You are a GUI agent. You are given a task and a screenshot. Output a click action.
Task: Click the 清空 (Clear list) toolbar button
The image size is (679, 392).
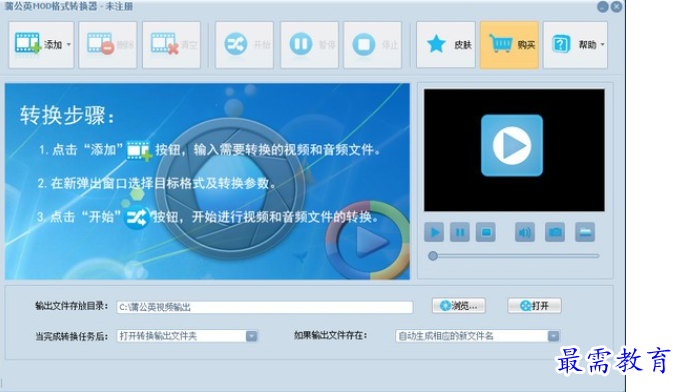pos(171,45)
